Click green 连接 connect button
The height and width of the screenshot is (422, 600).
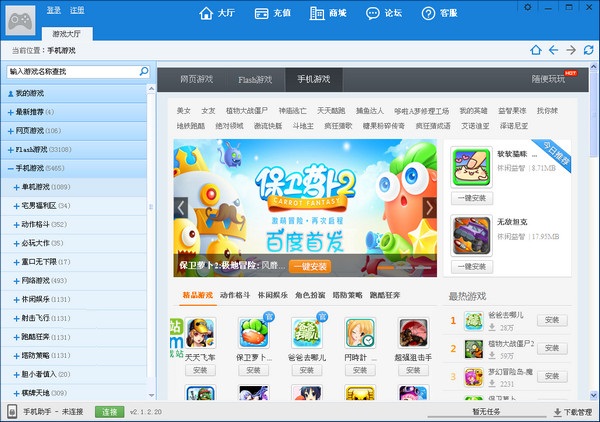pyautogui.click(x=109, y=412)
